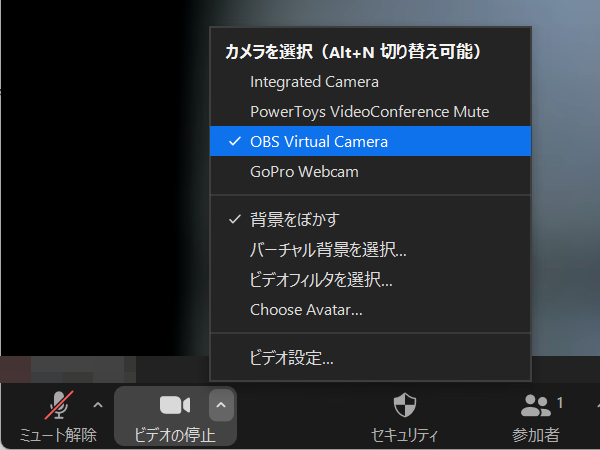Click the ビデオの停止 label
Image resolution: width=600 pixels, height=450 pixels.
175,435
